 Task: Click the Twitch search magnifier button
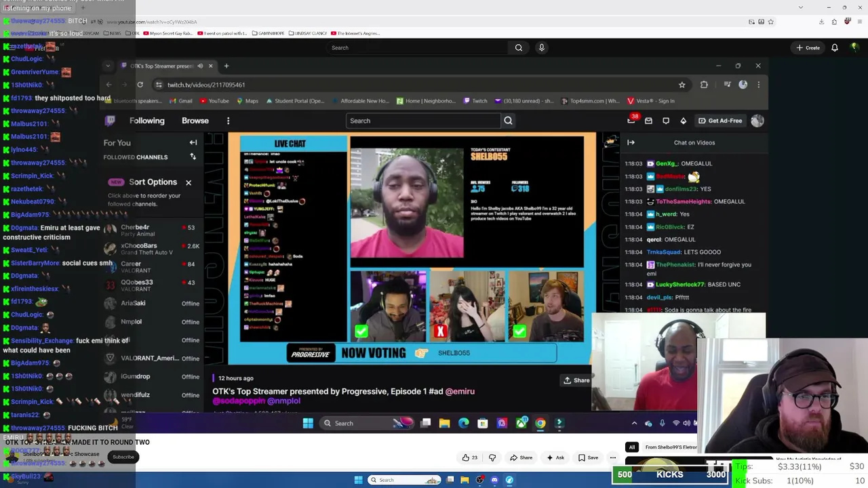[508, 121]
